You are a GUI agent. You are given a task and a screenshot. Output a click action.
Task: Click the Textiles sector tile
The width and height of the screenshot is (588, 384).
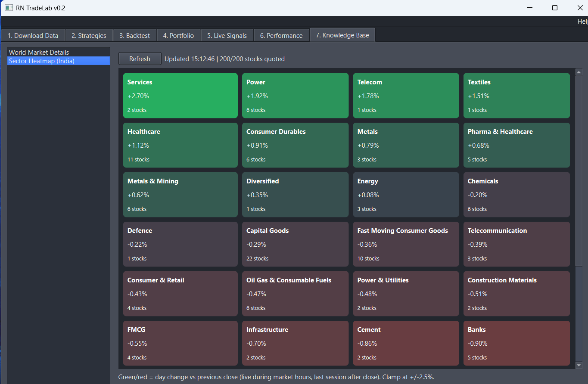coord(516,96)
